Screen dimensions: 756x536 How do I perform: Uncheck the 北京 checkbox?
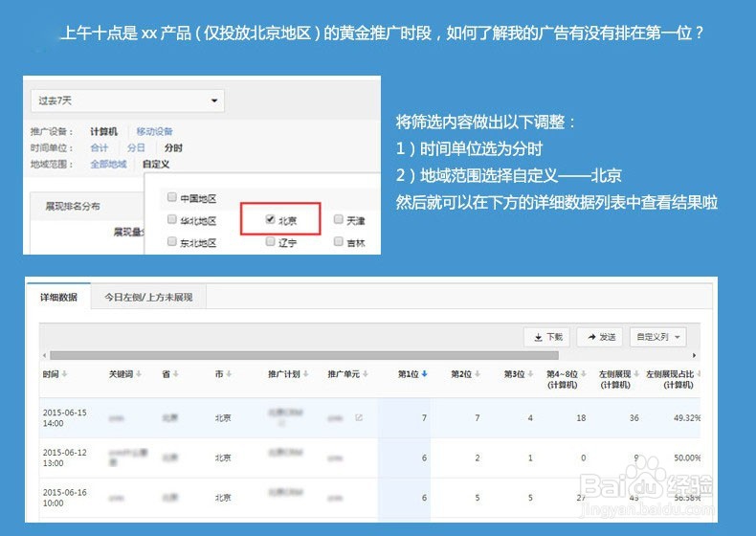pos(270,219)
